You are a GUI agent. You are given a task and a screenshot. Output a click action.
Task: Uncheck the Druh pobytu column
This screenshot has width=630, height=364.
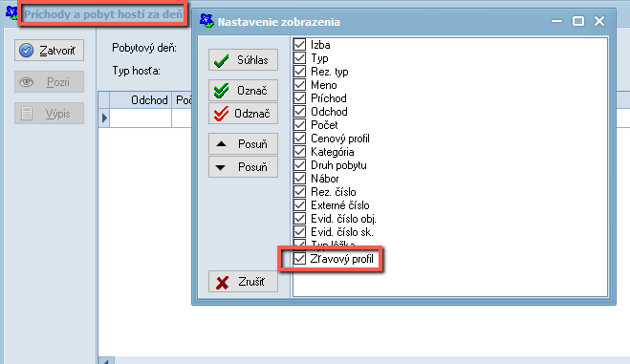(x=300, y=165)
